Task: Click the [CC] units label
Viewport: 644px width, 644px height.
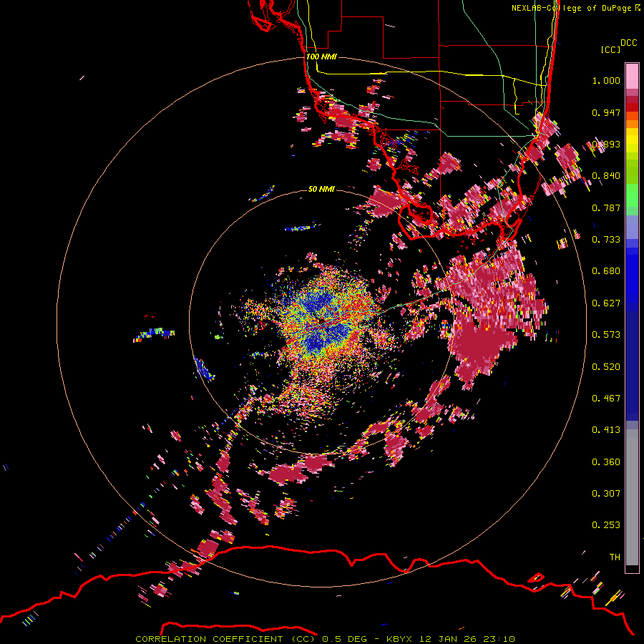Action: point(610,49)
